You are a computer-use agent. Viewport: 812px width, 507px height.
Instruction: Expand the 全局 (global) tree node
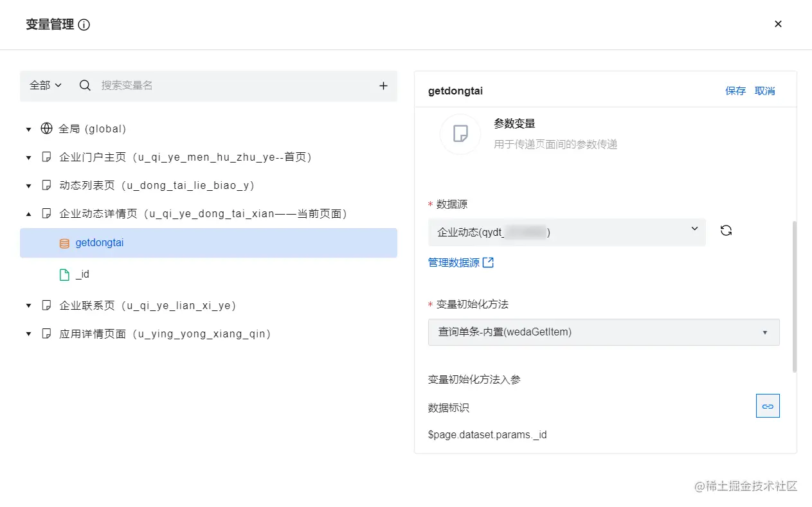pyautogui.click(x=28, y=129)
